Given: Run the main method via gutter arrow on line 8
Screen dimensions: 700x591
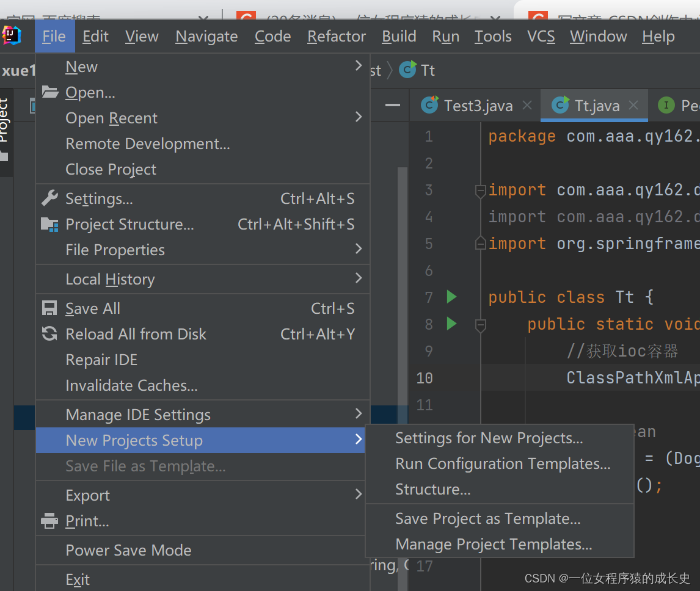Looking at the screenshot, I should (451, 324).
